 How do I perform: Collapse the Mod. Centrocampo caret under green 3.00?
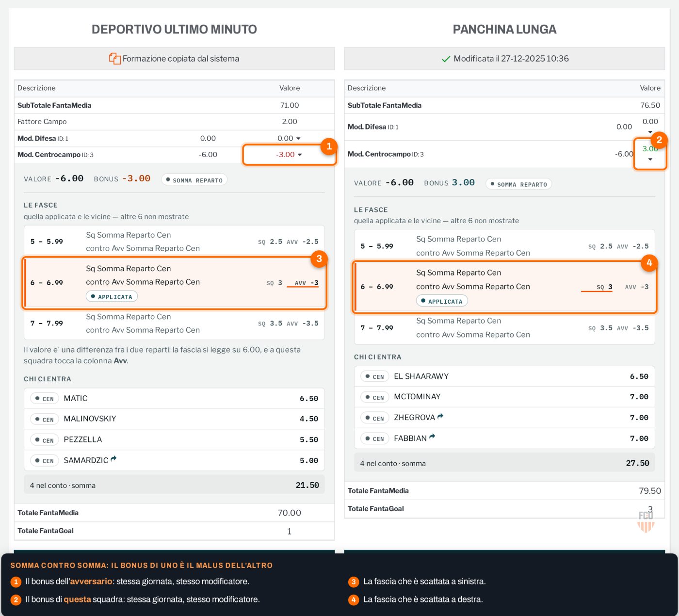pos(650,160)
